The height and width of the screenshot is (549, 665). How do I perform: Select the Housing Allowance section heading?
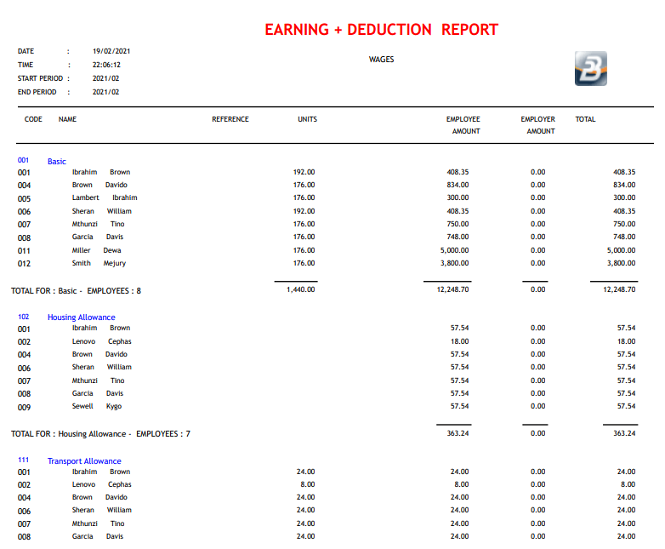[x=81, y=317]
